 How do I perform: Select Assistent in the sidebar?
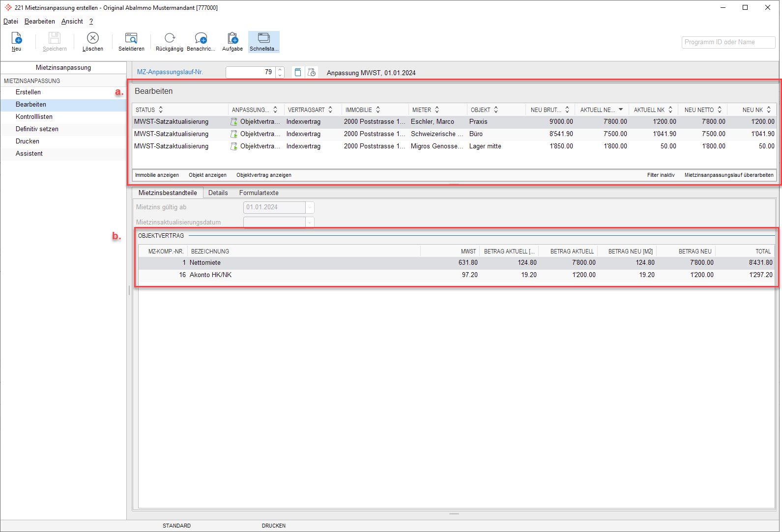click(63, 154)
